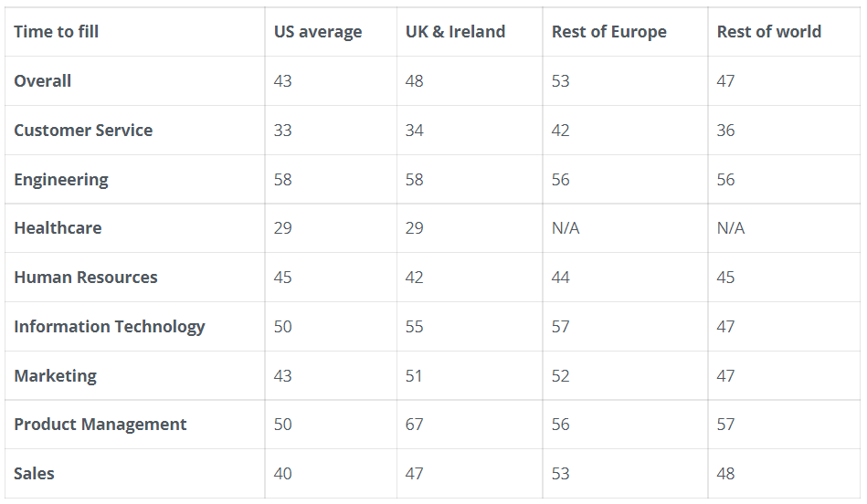The height and width of the screenshot is (504, 867).
Task: Click the "Marketing" row label
Action: pos(55,376)
